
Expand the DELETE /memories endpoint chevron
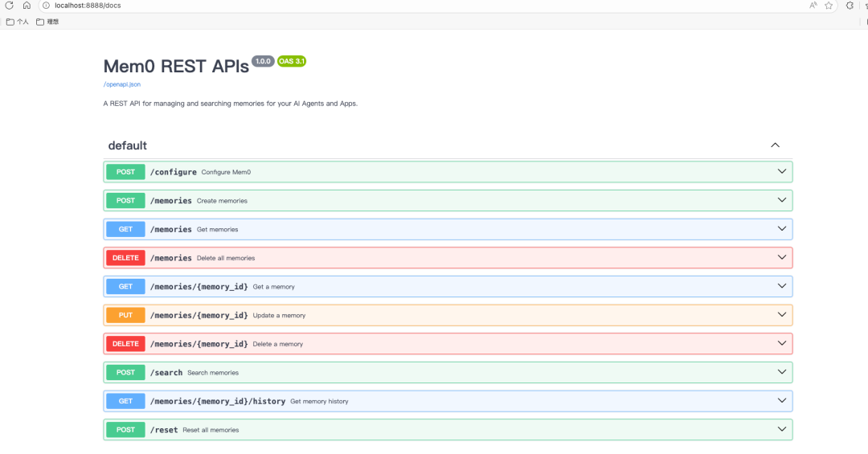782,257
